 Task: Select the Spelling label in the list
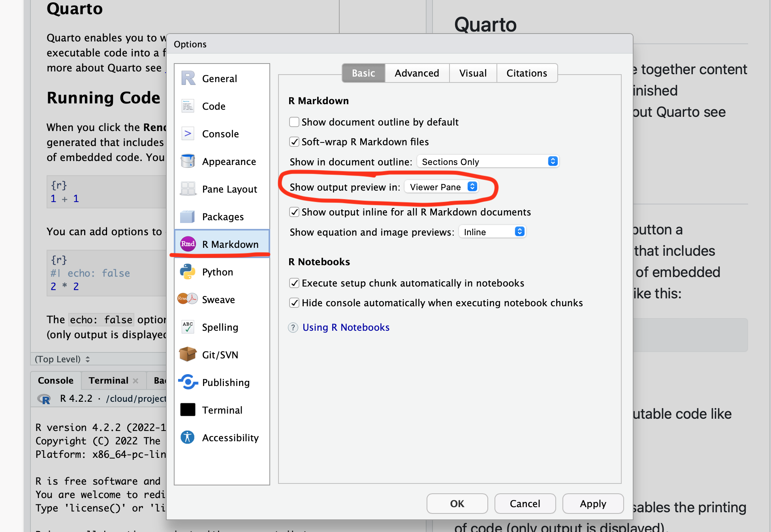coord(220,327)
